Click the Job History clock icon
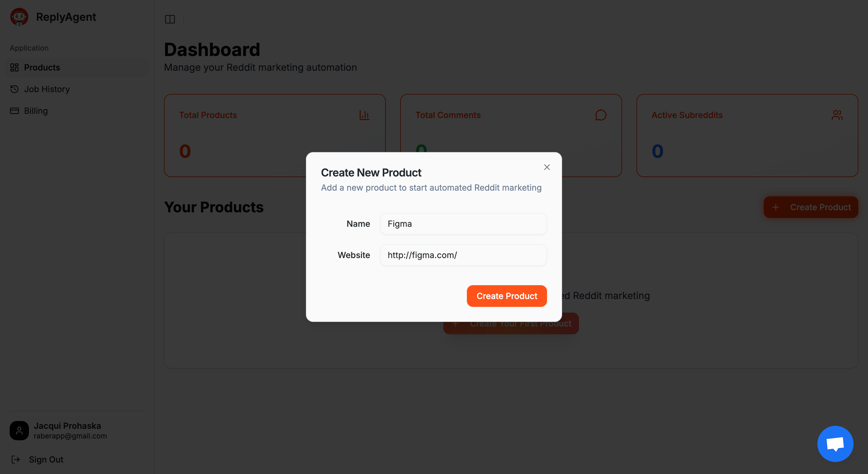This screenshot has width=868, height=474. (x=14, y=89)
